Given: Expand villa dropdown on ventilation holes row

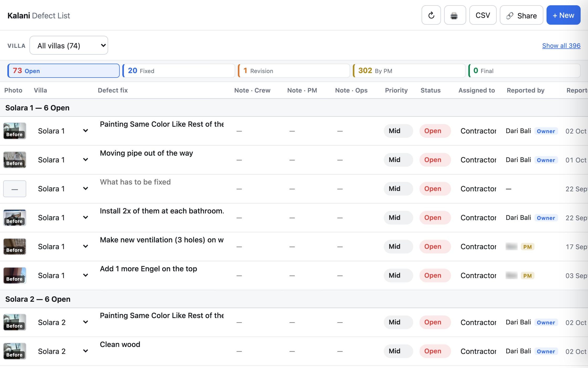Looking at the screenshot, I should tap(85, 246).
